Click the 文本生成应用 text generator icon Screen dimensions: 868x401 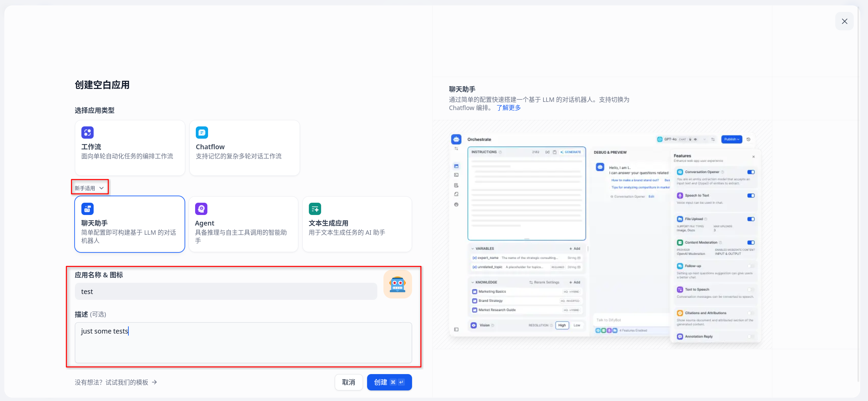[315, 209]
